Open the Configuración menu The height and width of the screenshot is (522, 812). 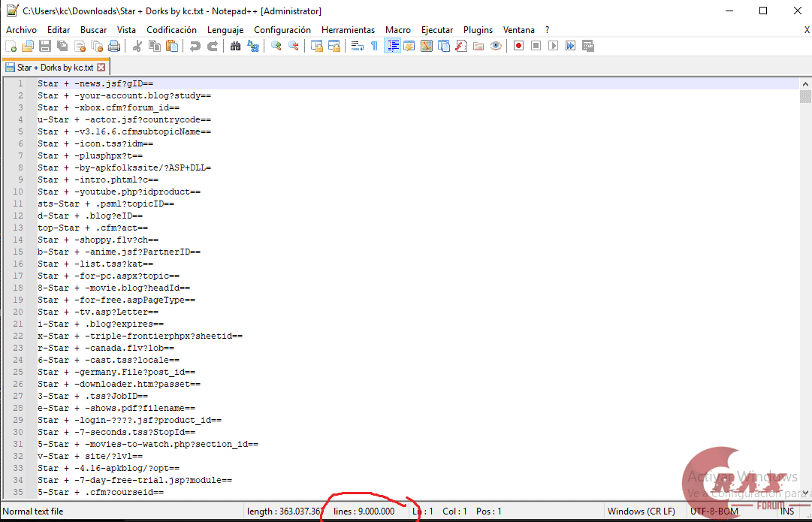click(x=282, y=30)
